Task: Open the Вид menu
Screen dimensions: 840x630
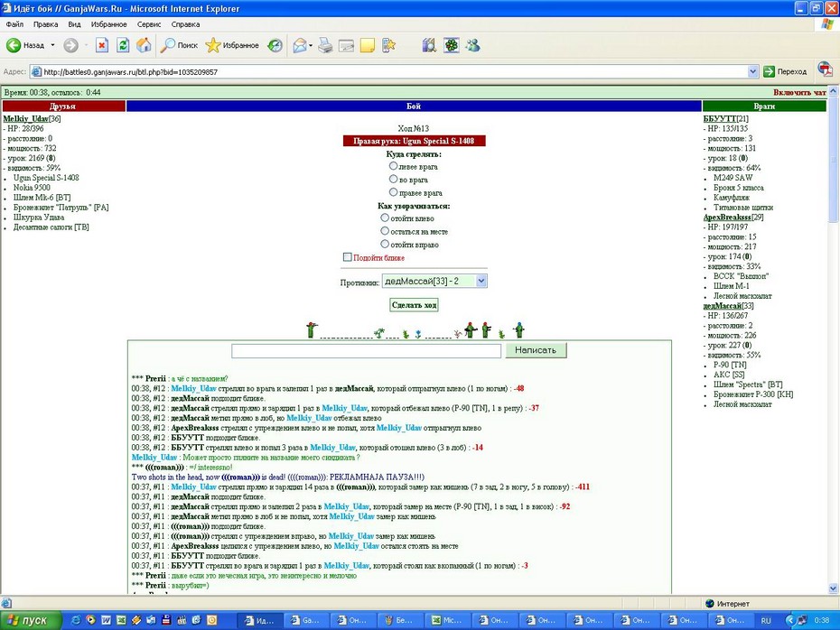Action: click(x=74, y=24)
